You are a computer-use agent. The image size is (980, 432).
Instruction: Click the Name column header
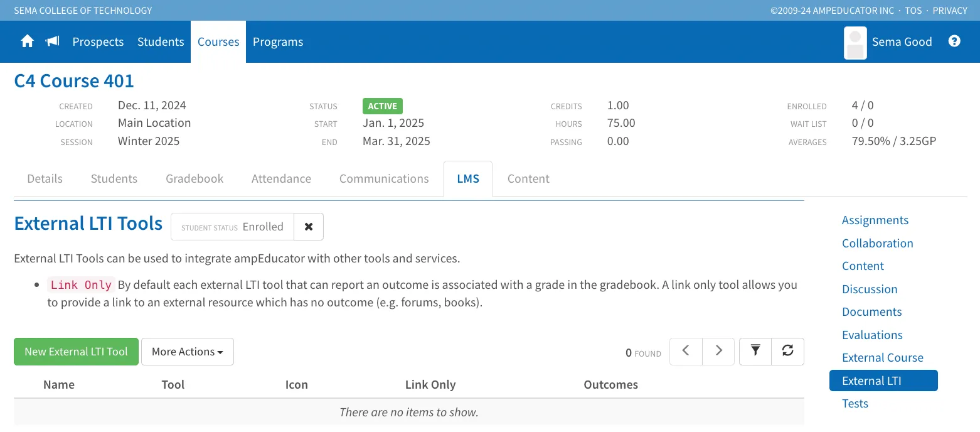click(59, 385)
